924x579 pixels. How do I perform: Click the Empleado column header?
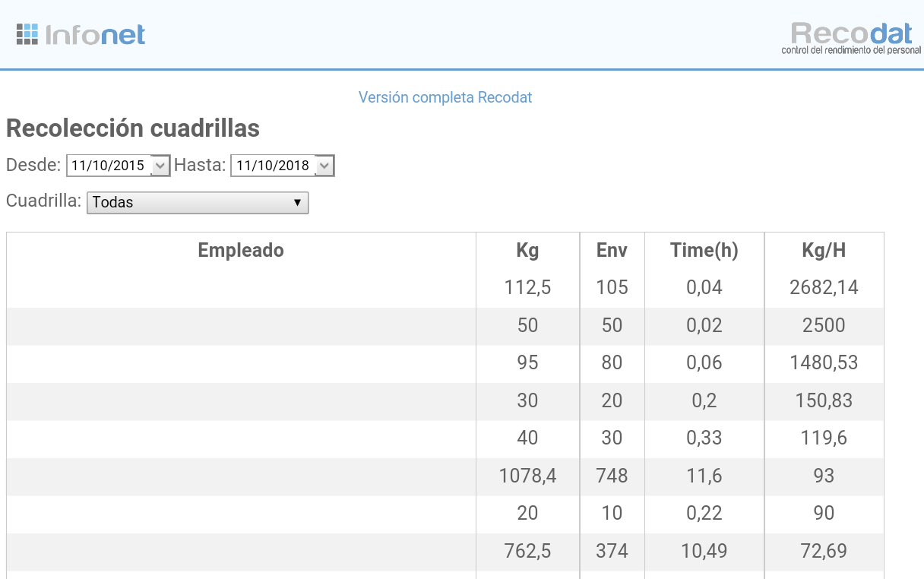click(241, 250)
